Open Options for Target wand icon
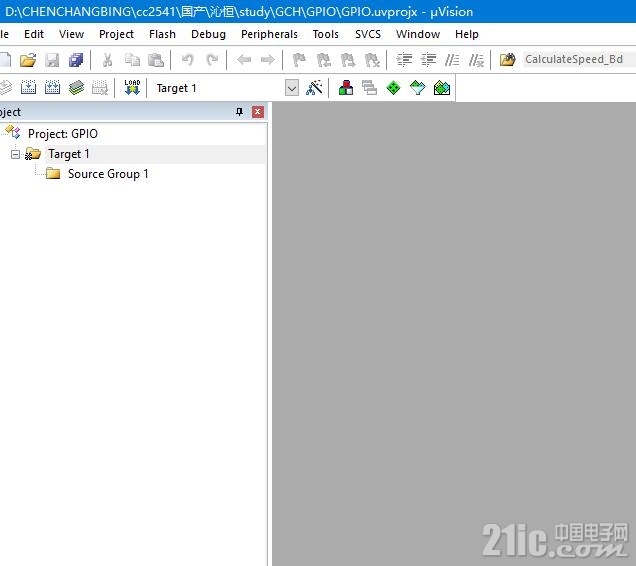 tap(314, 88)
